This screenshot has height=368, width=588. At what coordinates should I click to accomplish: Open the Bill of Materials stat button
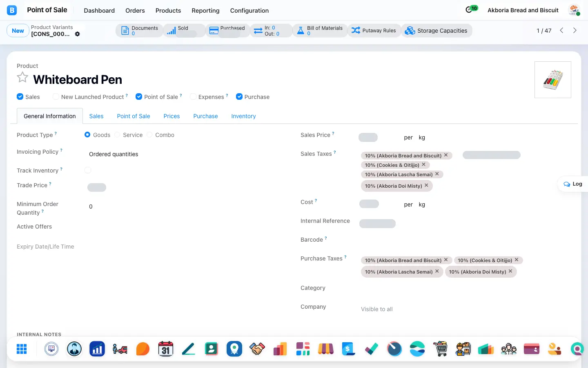click(320, 31)
